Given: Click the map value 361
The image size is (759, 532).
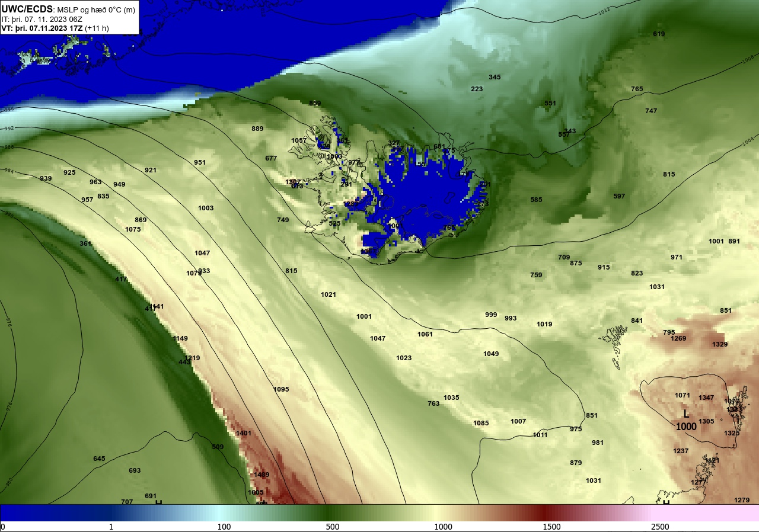Looking at the screenshot, I should tap(85, 243).
